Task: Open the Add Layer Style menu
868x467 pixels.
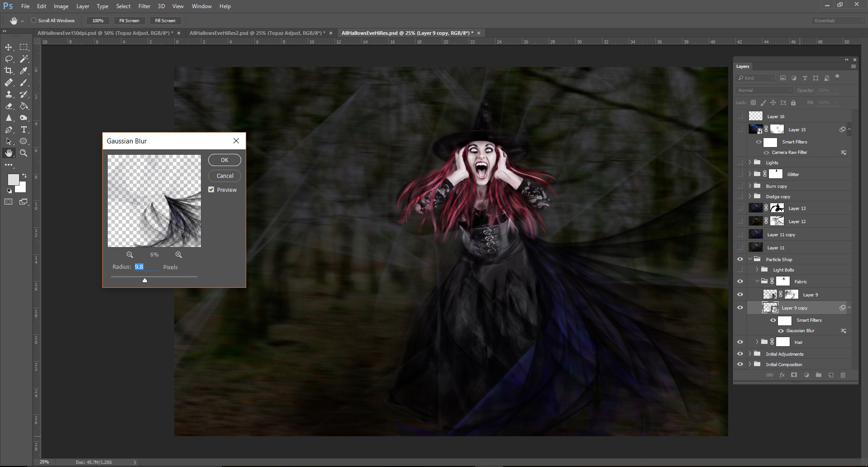Action: [782, 375]
